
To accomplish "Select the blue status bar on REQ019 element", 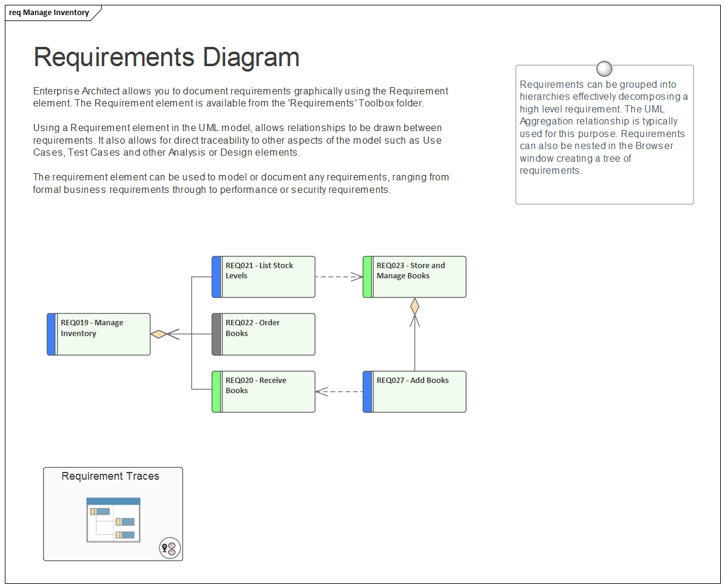I will (51, 334).
